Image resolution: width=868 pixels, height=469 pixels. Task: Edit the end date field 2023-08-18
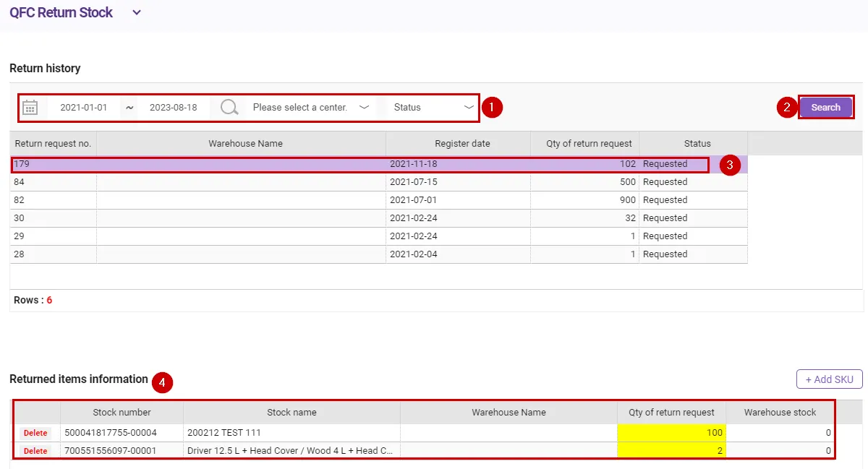(x=174, y=108)
